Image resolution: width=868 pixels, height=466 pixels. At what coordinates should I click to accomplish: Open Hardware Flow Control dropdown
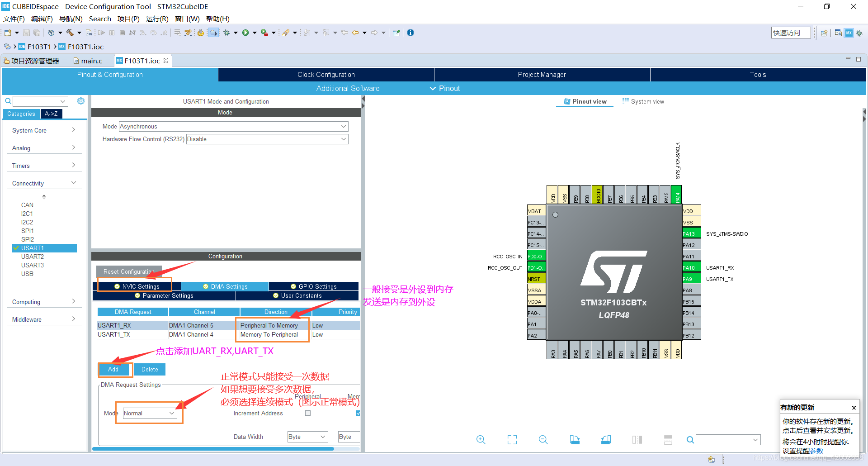[x=267, y=139]
